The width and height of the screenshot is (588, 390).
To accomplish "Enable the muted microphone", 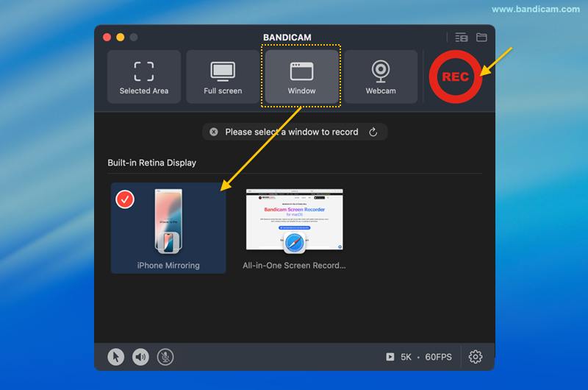I will (165, 357).
